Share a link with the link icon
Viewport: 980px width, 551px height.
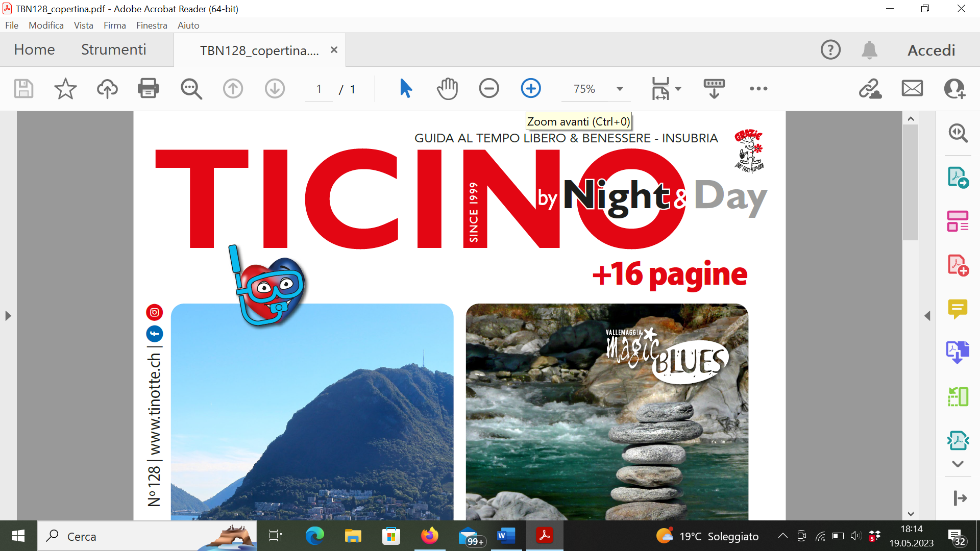pos(870,89)
